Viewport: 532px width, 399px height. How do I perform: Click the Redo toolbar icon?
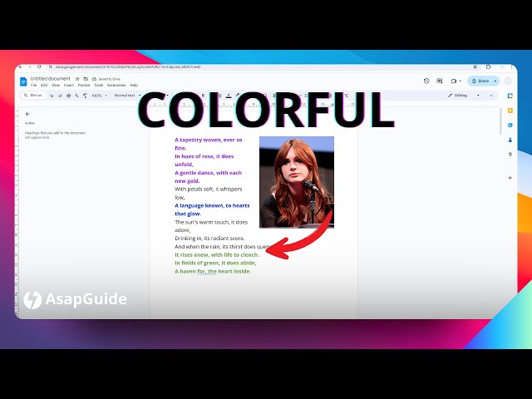click(60, 96)
